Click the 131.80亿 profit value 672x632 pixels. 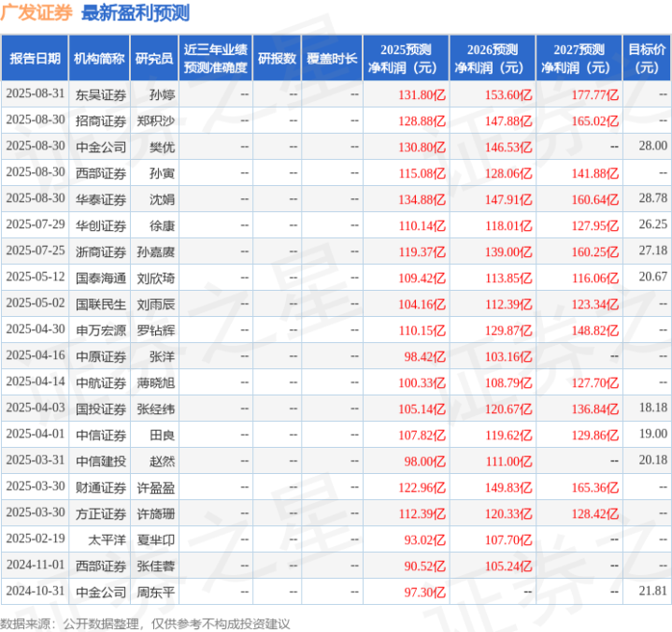click(422, 94)
